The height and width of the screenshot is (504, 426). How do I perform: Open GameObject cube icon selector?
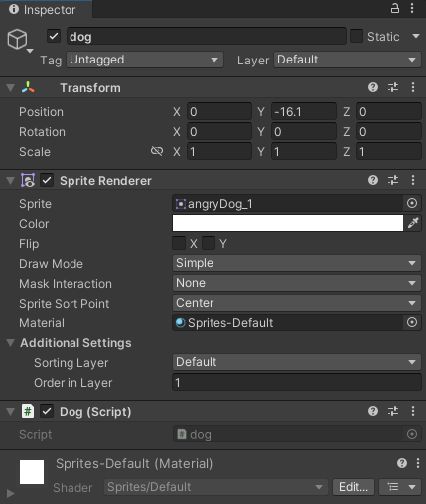pos(20,41)
